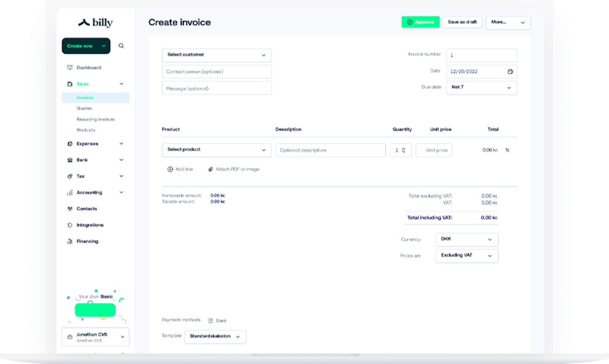
Task: Go to Contacts in sidebar
Action: (87, 209)
